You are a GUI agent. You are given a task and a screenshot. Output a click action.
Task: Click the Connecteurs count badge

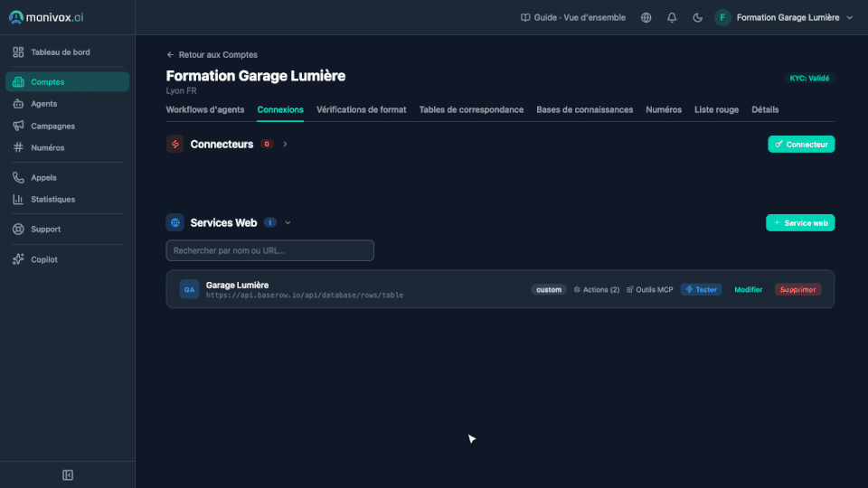(x=267, y=144)
